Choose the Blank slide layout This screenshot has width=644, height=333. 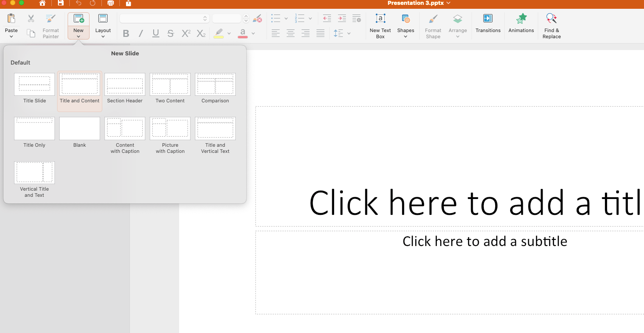(x=79, y=129)
